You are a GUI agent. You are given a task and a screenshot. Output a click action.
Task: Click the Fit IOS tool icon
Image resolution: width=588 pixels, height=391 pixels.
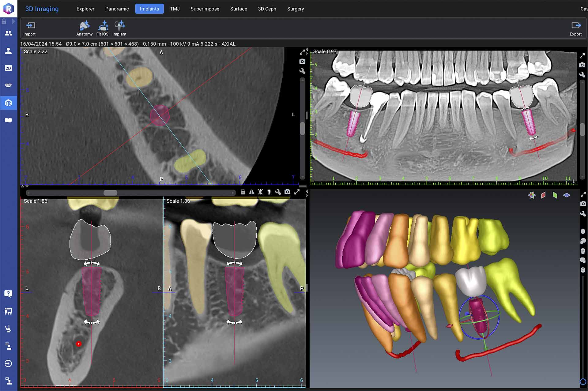102,28
